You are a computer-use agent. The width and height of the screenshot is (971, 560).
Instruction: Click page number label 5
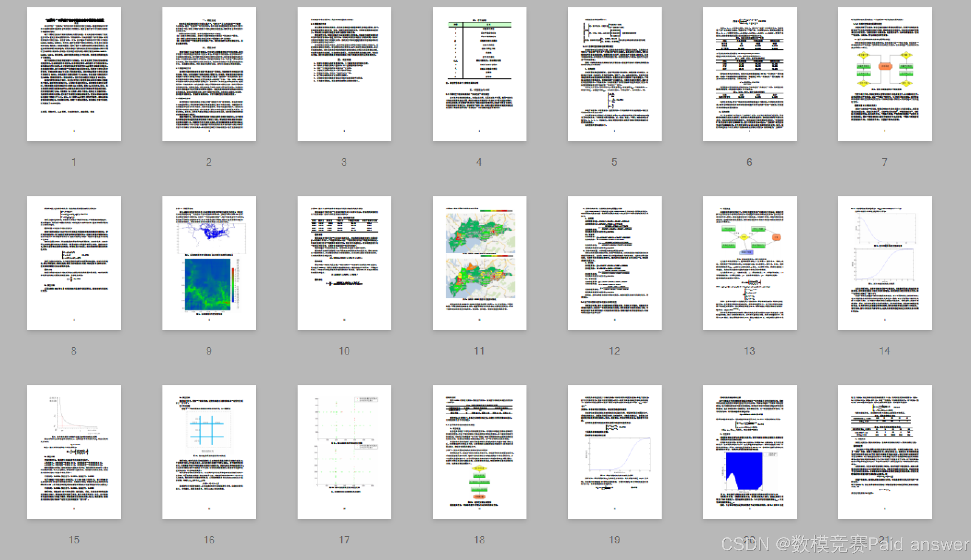pyautogui.click(x=614, y=162)
